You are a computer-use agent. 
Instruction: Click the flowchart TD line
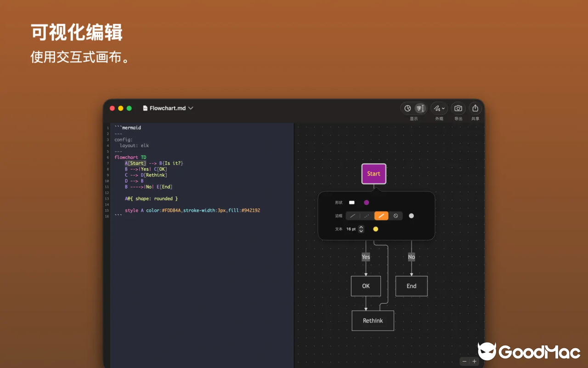coord(130,157)
